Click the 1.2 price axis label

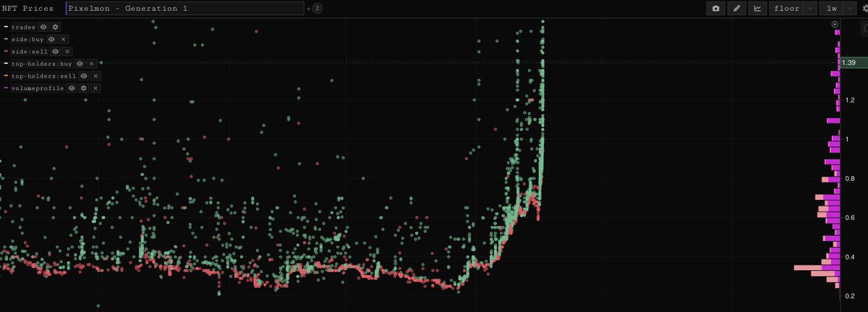(849, 100)
